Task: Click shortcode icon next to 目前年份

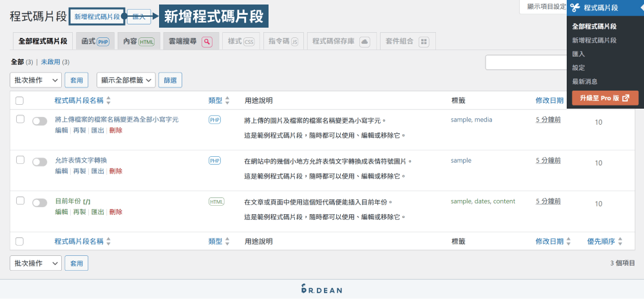Action: coord(87,202)
